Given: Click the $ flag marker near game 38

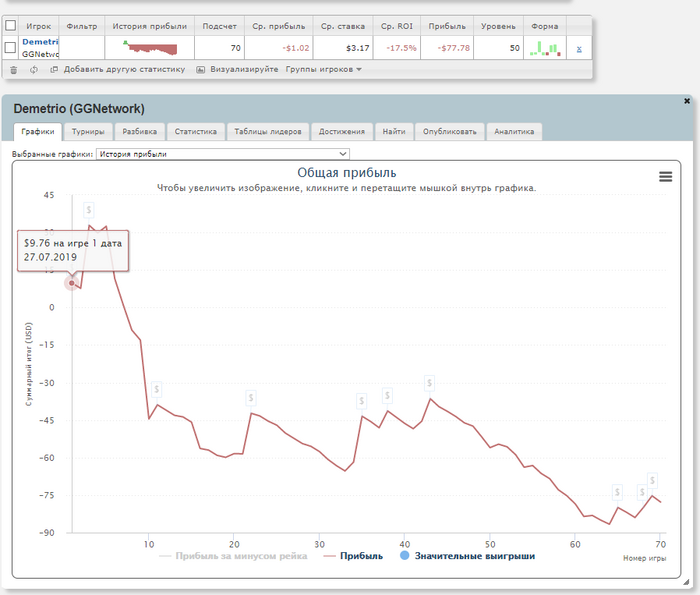Looking at the screenshot, I should (x=387, y=395).
